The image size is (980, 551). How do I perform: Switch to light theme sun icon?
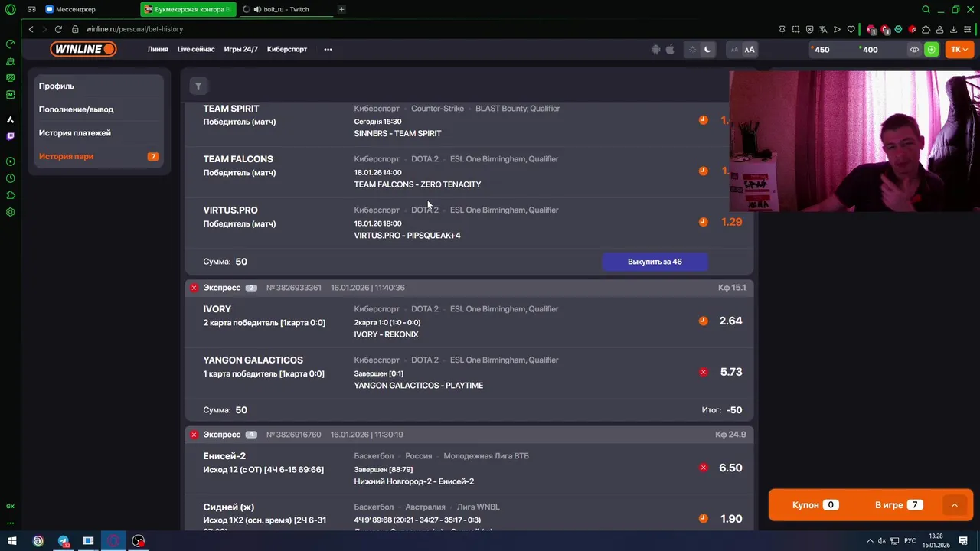[x=692, y=50]
